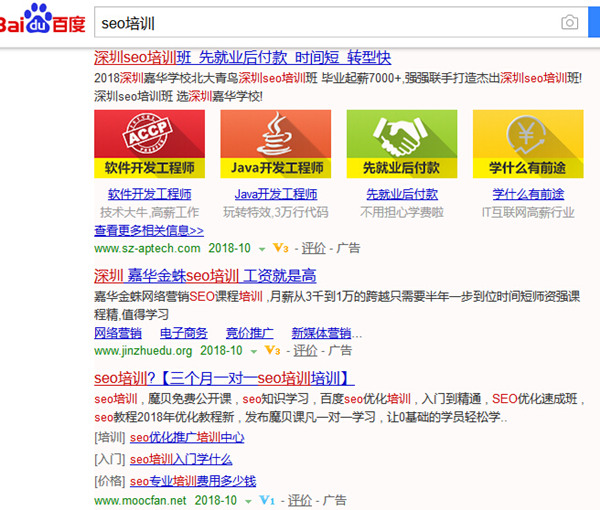Open the 竞价推广 sublink

coord(249,333)
